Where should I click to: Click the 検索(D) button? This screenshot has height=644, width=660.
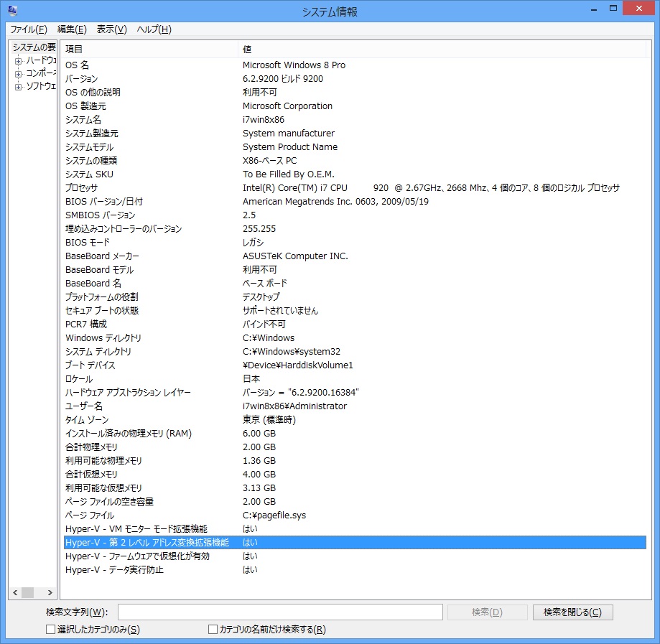488,612
